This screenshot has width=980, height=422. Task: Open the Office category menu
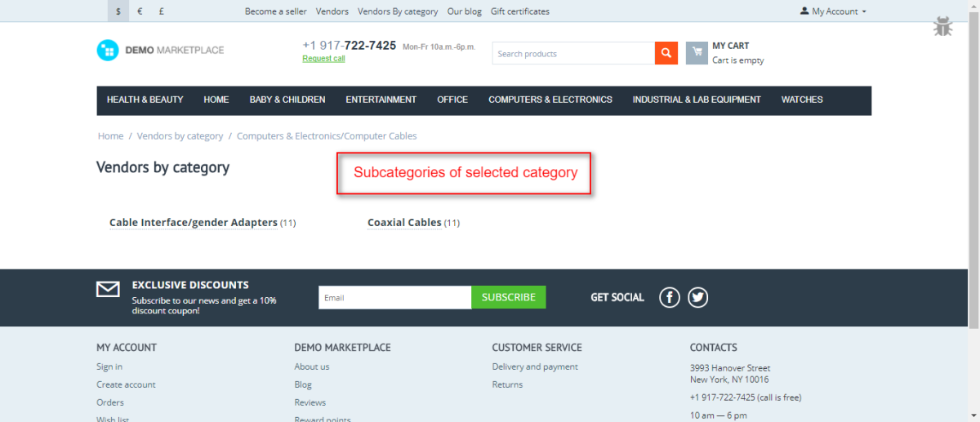(452, 100)
